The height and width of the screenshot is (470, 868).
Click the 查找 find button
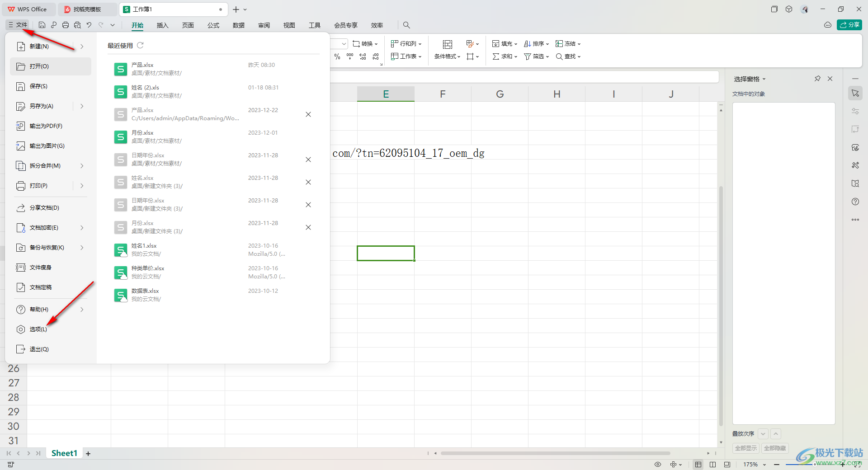[x=568, y=56]
